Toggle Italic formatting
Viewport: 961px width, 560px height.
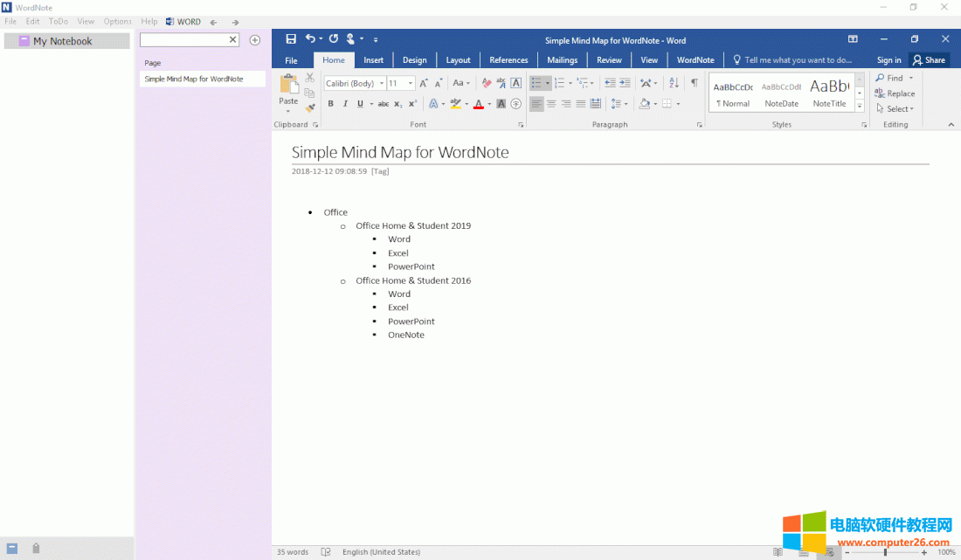pyautogui.click(x=345, y=104)
